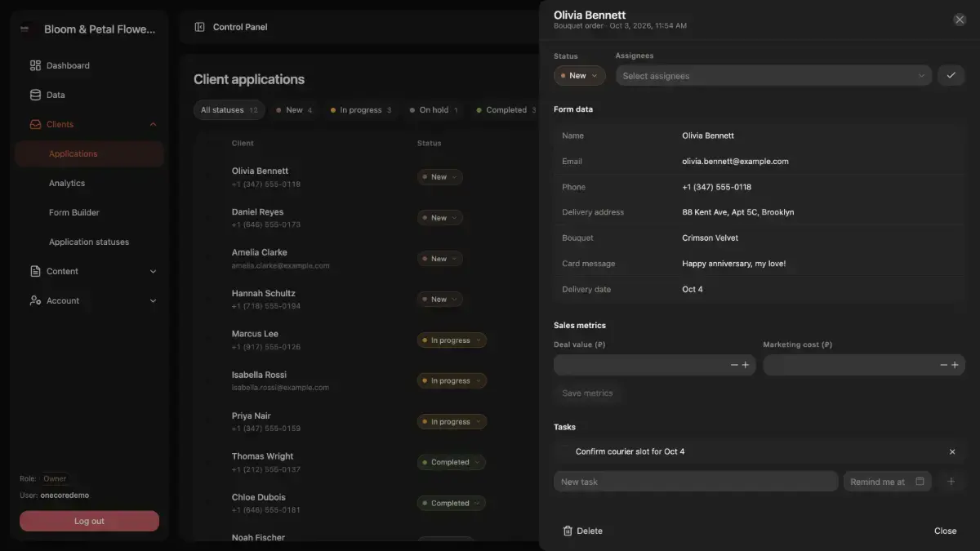Open Application statuses in sidebar

click(89, 242)
